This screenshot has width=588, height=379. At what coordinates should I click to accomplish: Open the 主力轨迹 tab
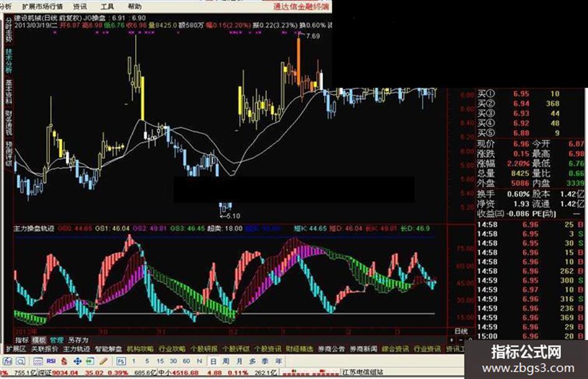coord(77,349)
